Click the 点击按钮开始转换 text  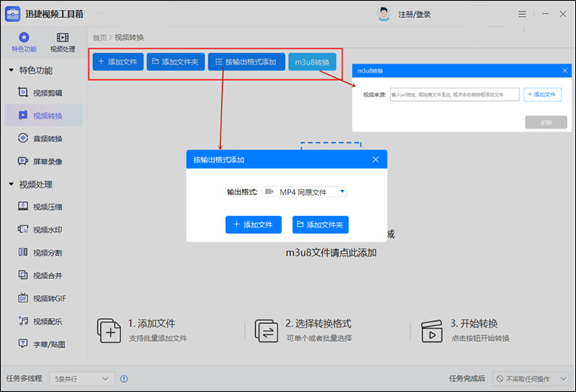(480, 338)
